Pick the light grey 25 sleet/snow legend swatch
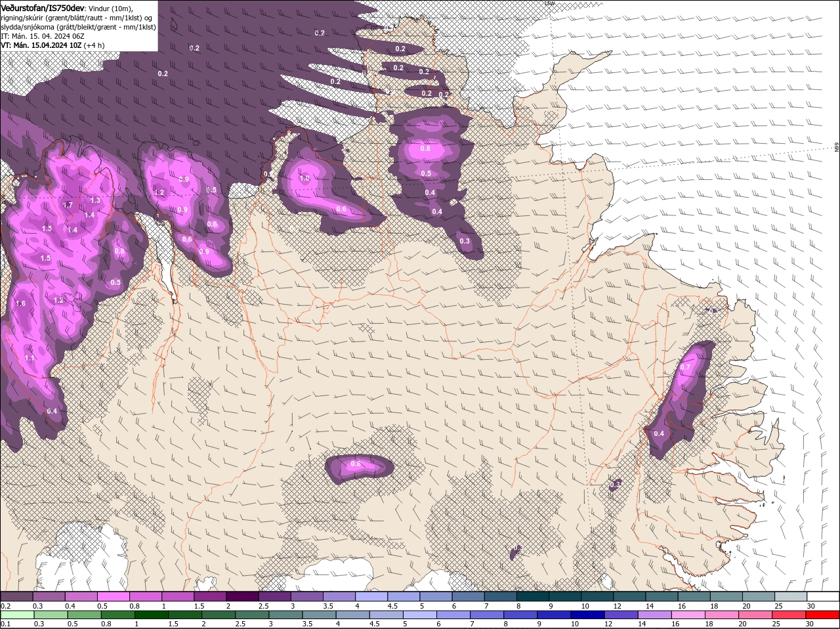Image resolution: width=840 pixels, height=629 pixels. [x=791, y=596]
